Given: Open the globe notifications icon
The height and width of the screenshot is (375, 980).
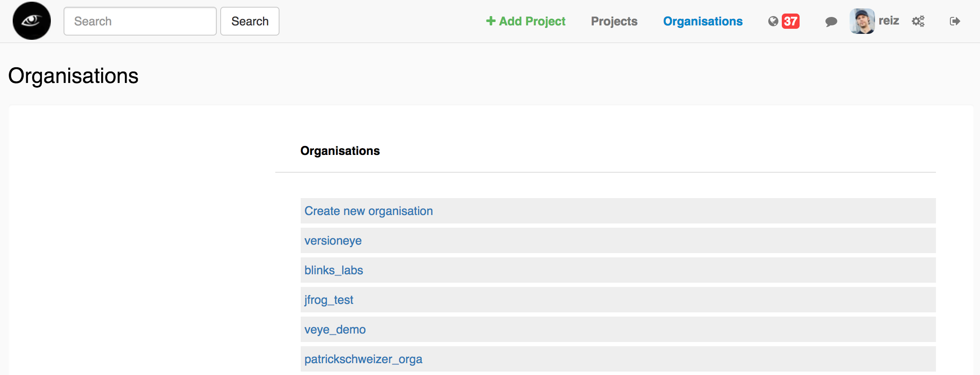Looking at the screenshot, I should pos(773,21).
